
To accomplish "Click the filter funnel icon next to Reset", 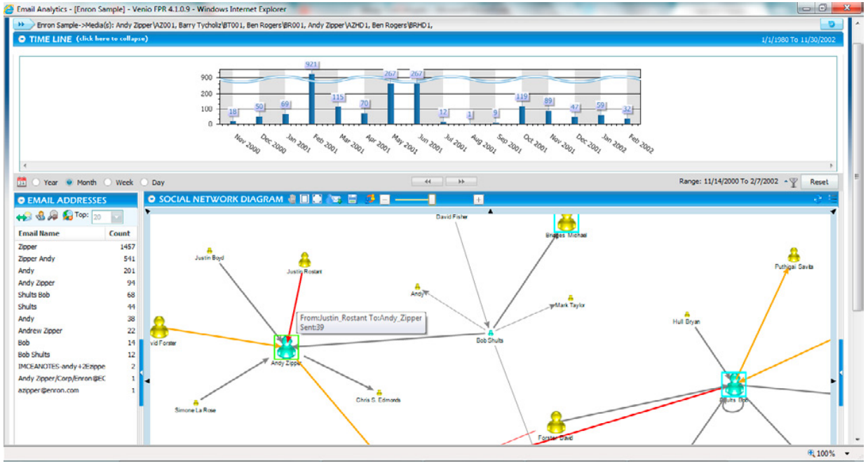I will coord(792,182).
